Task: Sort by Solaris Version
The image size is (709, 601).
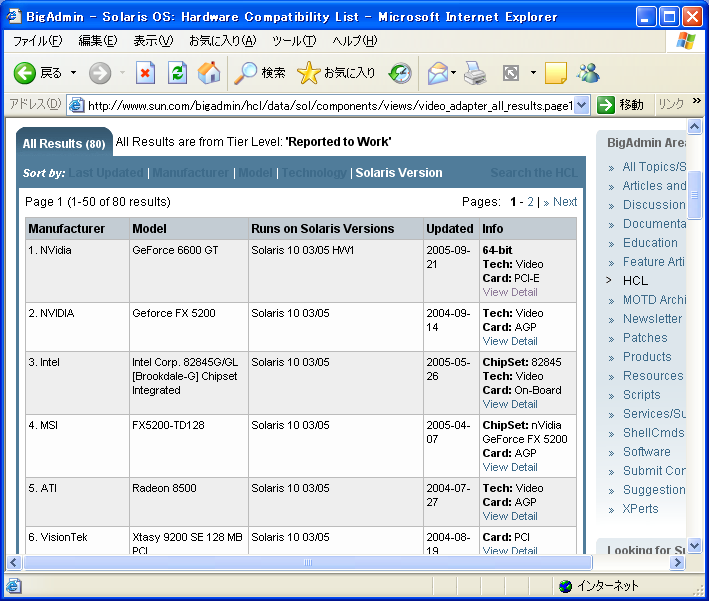Action: (399, 173)
